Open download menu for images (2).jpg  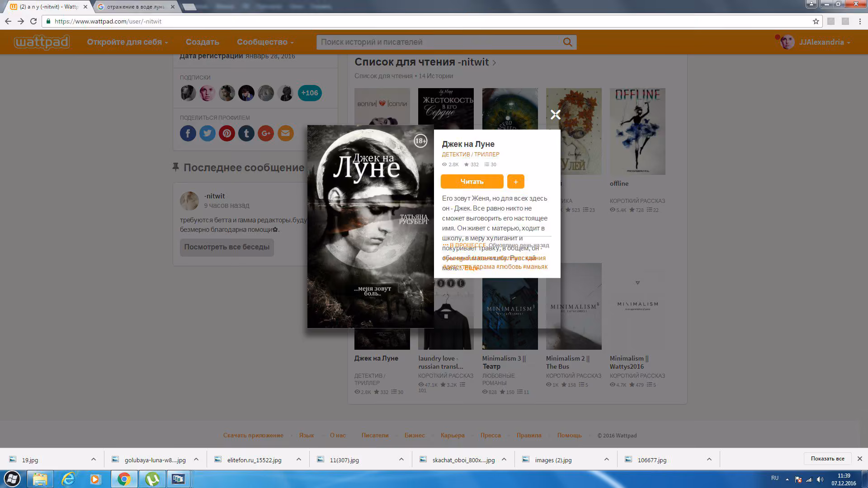coord(607,460)
